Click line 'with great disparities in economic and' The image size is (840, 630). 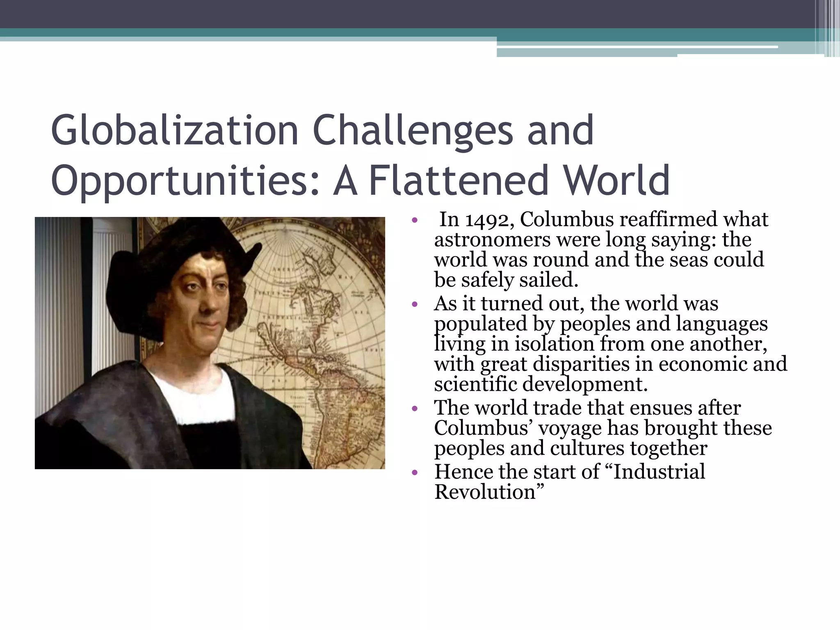point(611,364)
